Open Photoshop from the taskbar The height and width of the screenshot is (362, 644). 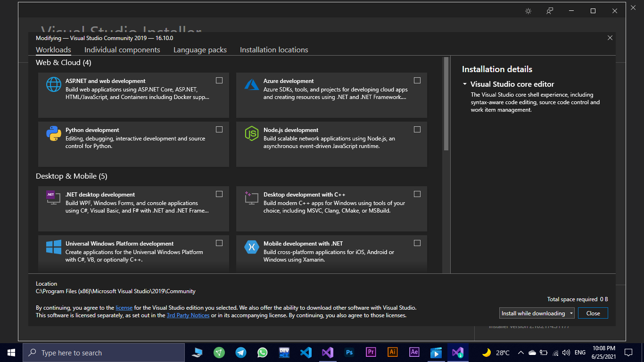click(349, 353)
